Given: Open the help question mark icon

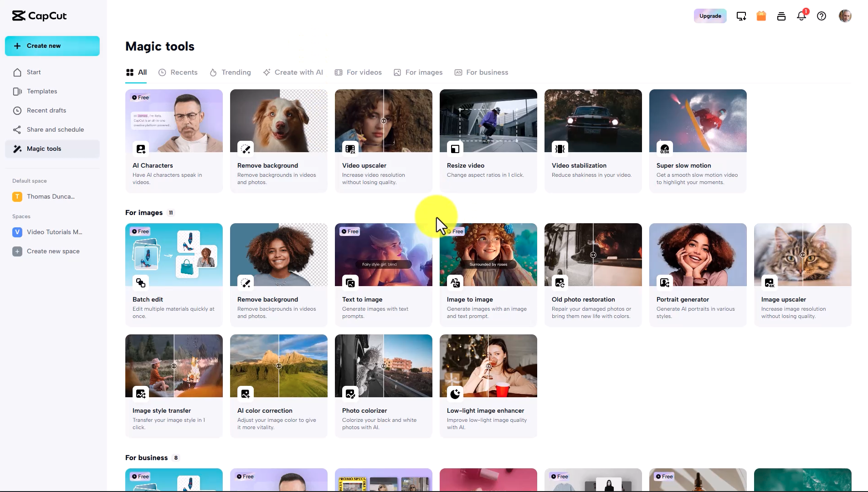Looking at the screenshot, I should click(x=822, y=16).
